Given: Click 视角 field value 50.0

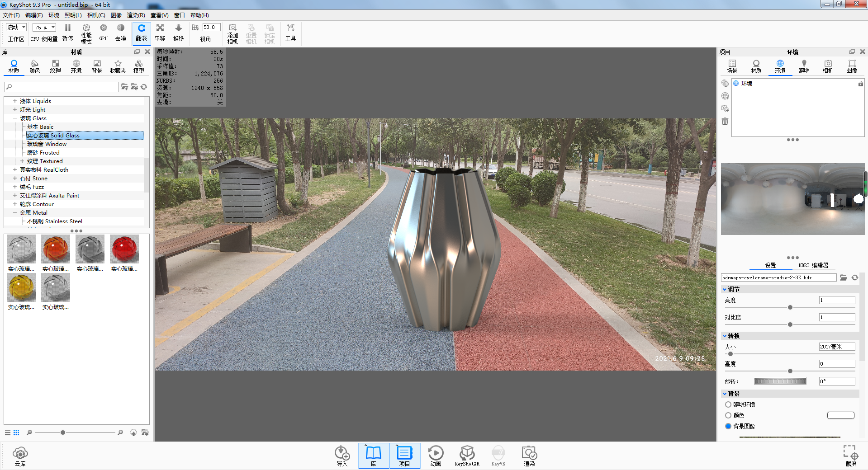Looking at the screenshot, I should [211, 27].
